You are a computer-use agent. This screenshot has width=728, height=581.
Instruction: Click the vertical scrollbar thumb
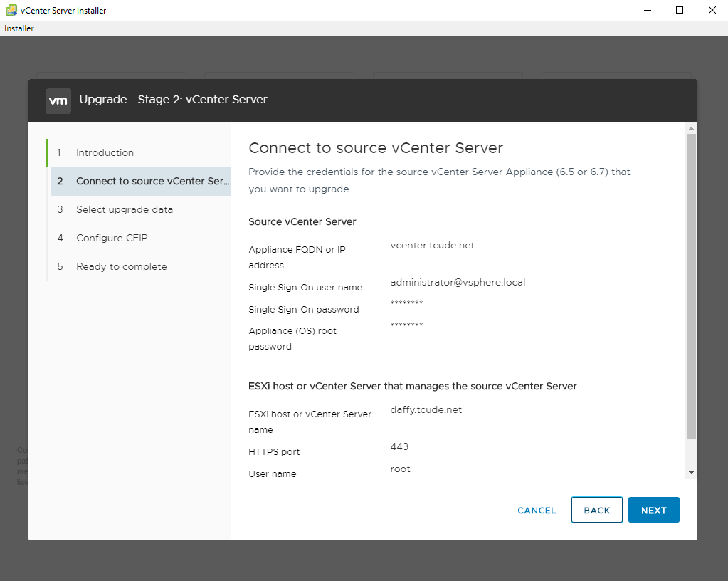pyautogui.click(x=691, y=286)
